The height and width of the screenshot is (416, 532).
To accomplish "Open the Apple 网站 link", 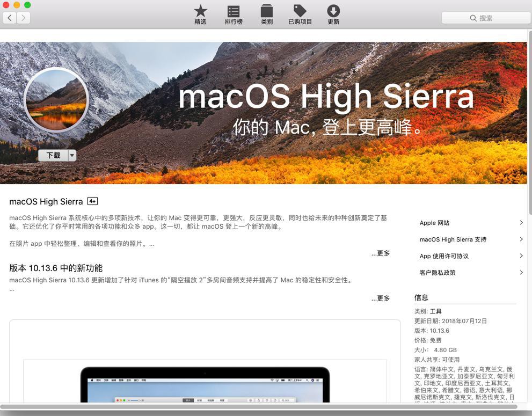I will click(x=434, y=223).
